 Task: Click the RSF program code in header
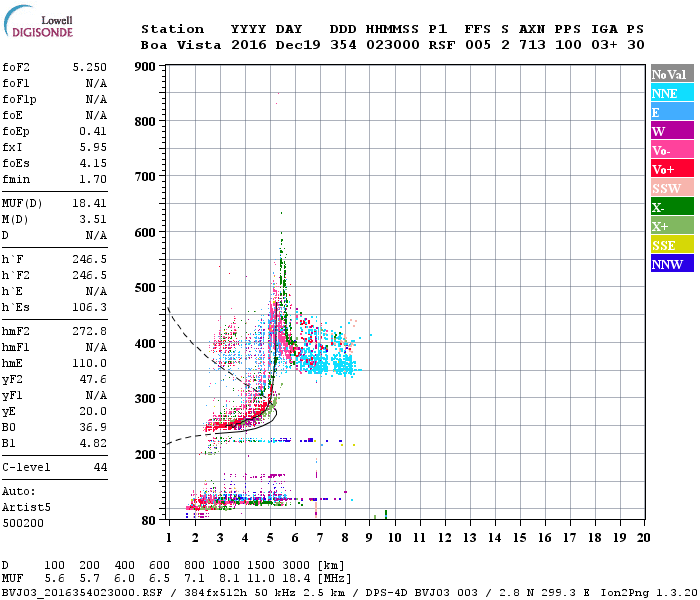442,45
